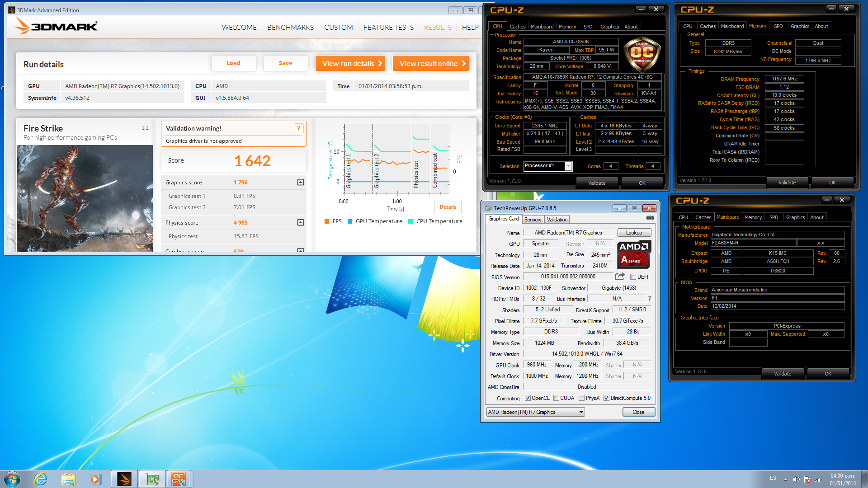This screenshot has height=488, width=868.
Task: Click the GPU-Z driver version field
Action: pos(587,354)
